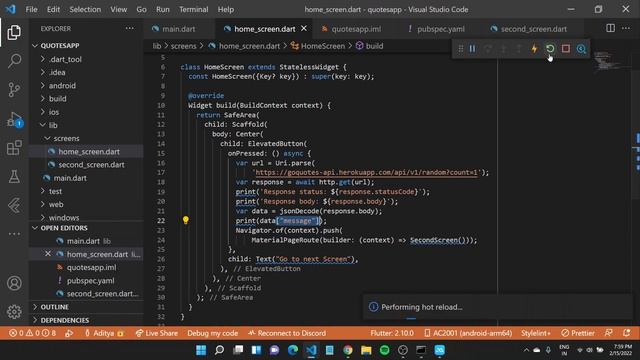
Task: Click the lightbulb code action icon
Action: click(186, 220)
